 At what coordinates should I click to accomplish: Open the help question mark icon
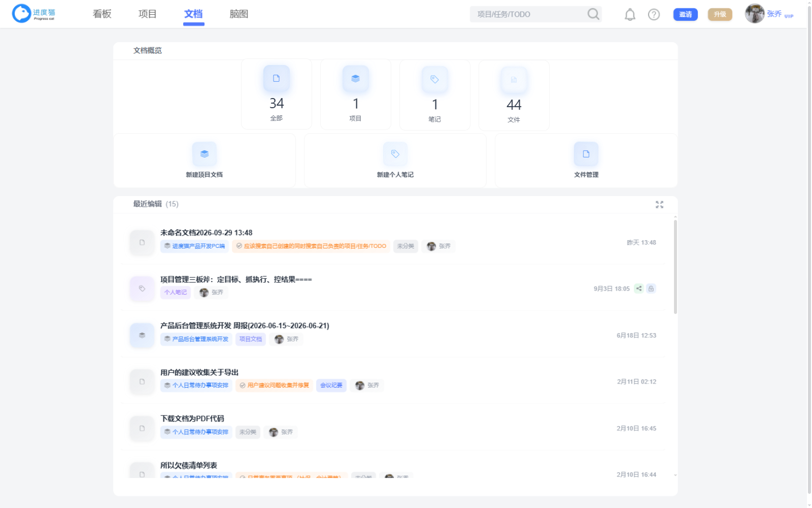pyautogui.click(x=654, y=15)
